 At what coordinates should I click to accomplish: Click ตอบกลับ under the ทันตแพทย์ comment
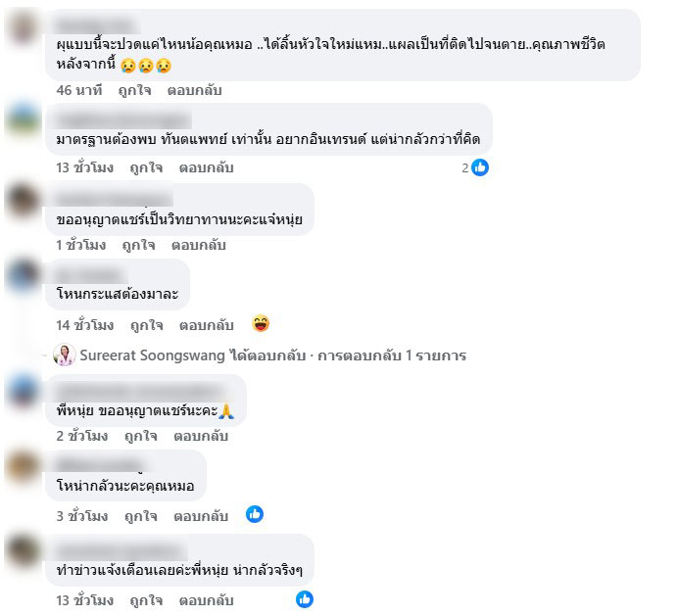(207, 167)
